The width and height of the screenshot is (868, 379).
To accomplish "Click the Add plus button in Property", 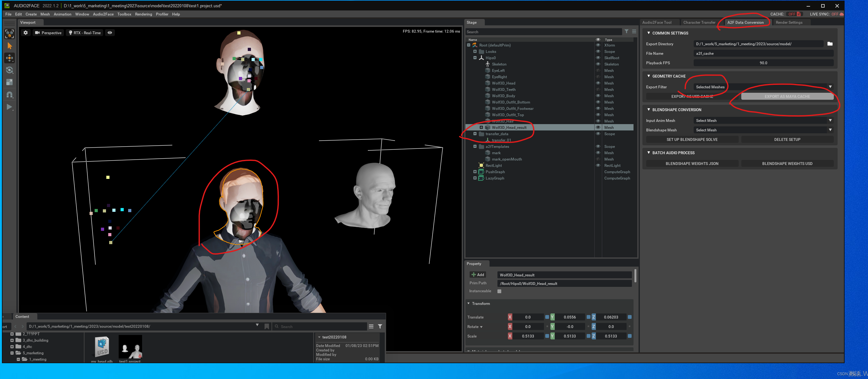I will tap(478, 275).
